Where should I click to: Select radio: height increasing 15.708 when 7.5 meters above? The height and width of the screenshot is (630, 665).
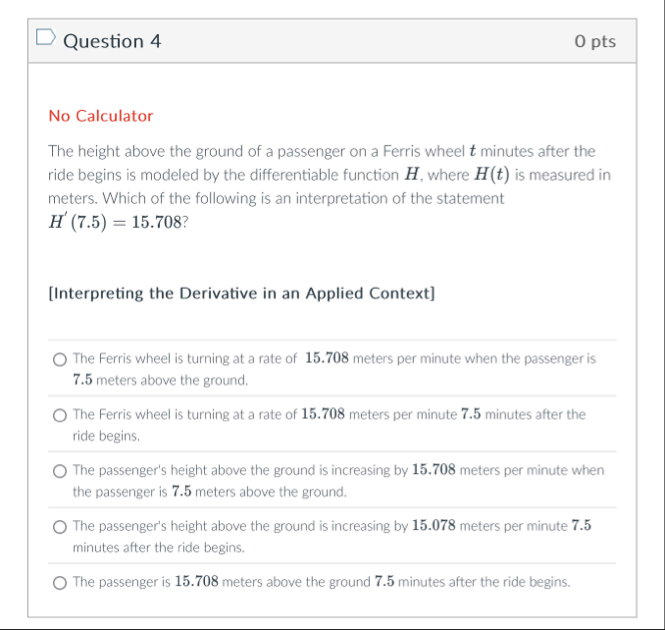pyautogui.click(x=60, y=470)
